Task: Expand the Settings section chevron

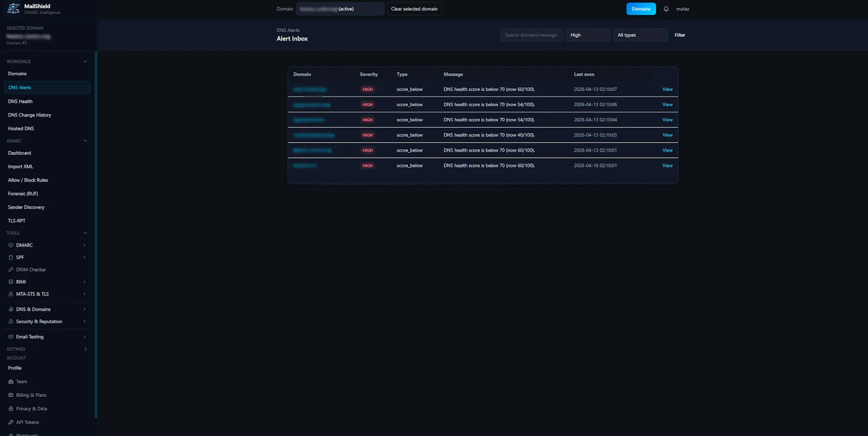Action: (85, 349)
